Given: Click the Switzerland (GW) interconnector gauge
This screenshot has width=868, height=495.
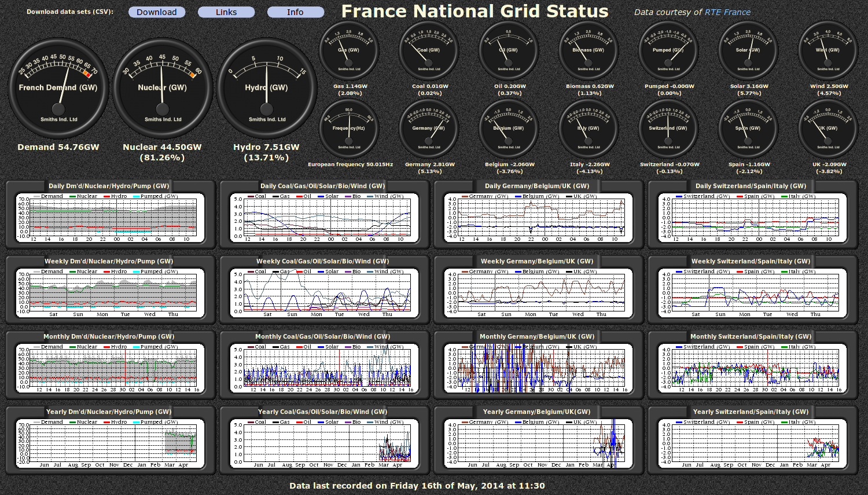Looking at the screenshot, I should pos(668,129).
